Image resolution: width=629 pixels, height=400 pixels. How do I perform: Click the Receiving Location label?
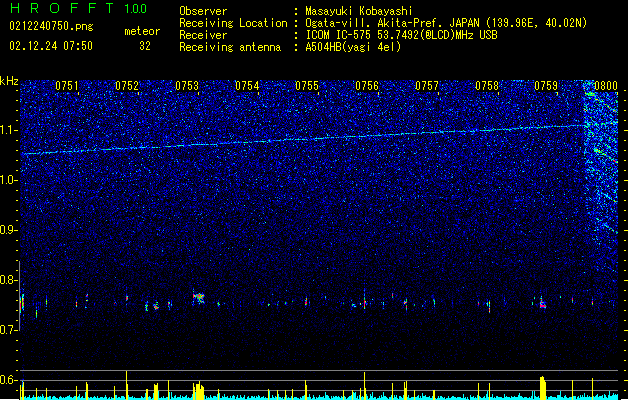tap(233, 23)
